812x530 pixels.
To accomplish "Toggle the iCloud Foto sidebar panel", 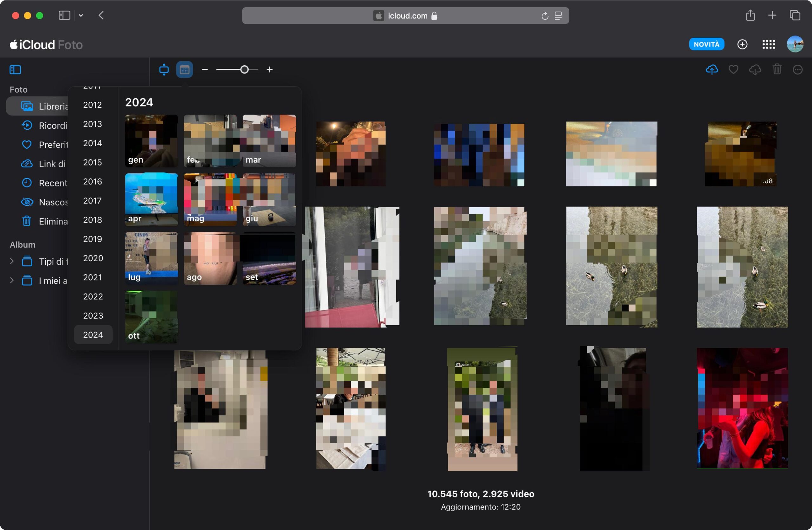I will [15, 69].
